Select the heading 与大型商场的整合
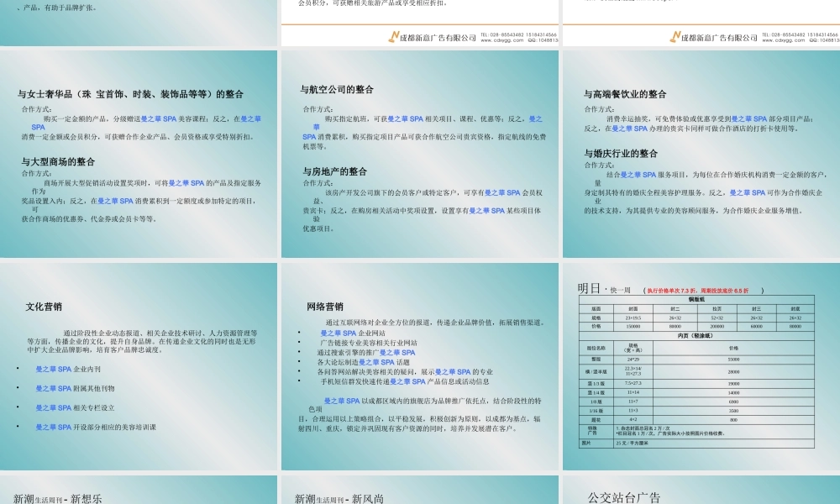Image resolution: width=840 pixels, height=504 pixels. coord(58,162)
